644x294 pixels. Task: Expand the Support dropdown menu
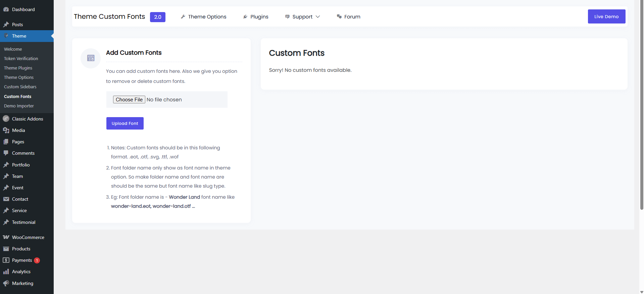pos(302,17)
